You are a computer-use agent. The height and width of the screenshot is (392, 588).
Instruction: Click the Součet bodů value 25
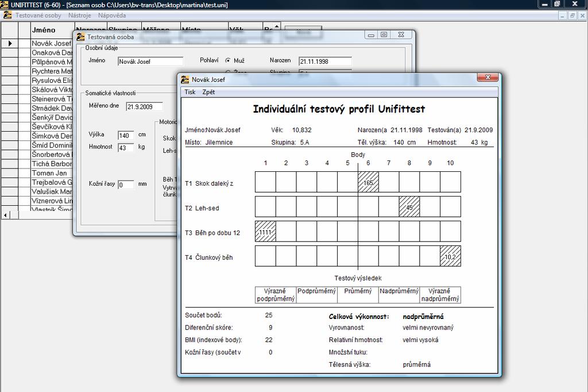(269, 316)
